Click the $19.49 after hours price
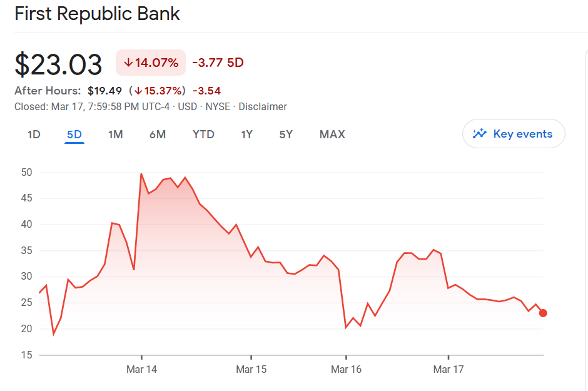Screen dimensions: 588x391 (104, 91)
